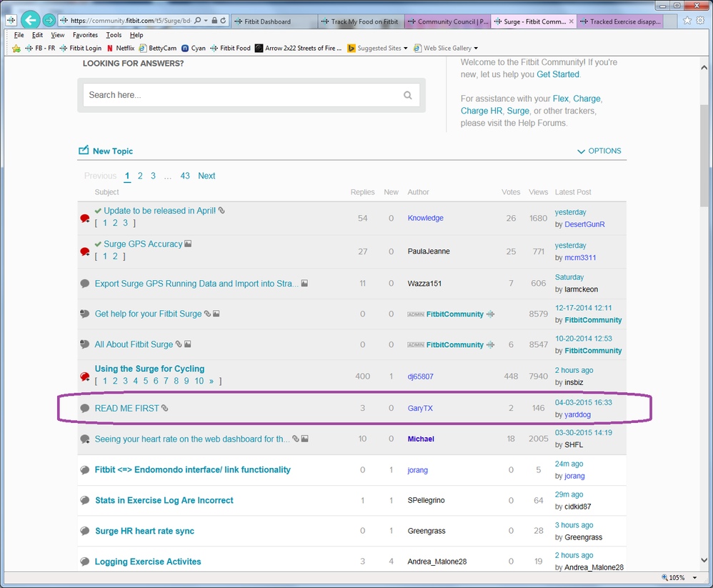Click the red bubble icon beside Using the Surge for Cycling

(84, 377)
